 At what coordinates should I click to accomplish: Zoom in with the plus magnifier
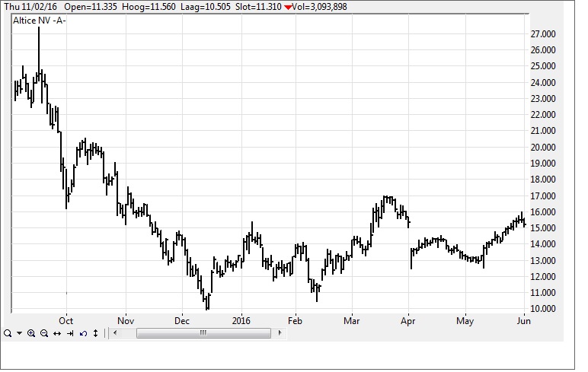tap(31, 333)
